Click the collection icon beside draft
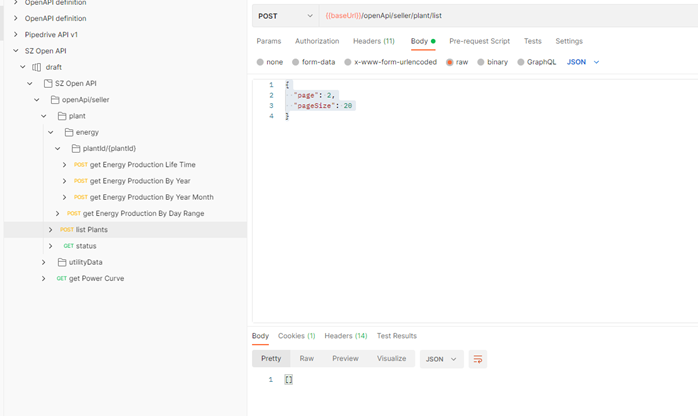This screenshot has width=698, height=416. point(37,67)
